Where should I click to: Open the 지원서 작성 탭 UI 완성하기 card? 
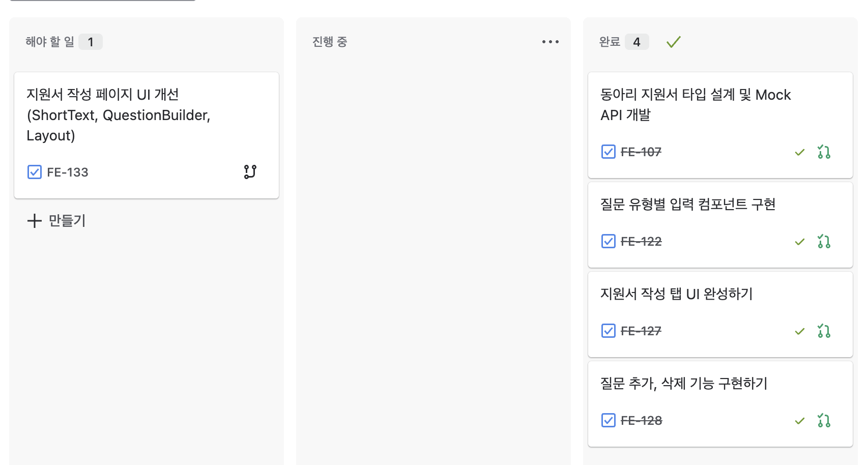pos(676,294)
